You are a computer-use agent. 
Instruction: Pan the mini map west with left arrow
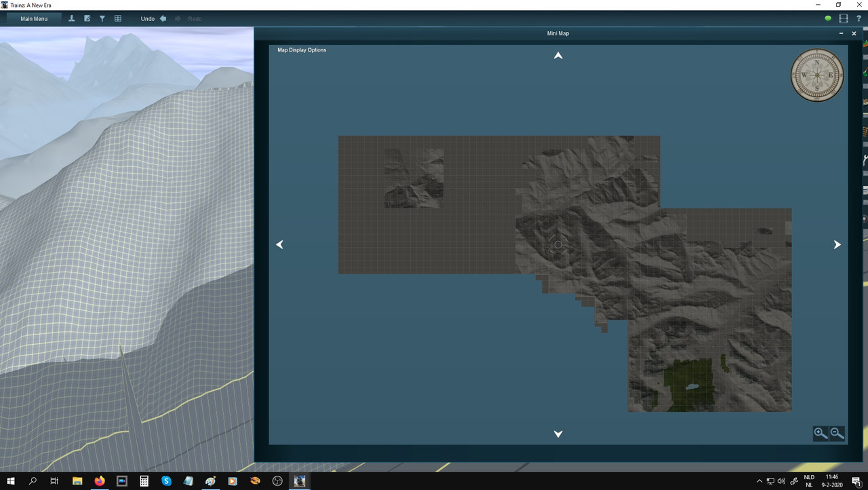click(279, 244)
